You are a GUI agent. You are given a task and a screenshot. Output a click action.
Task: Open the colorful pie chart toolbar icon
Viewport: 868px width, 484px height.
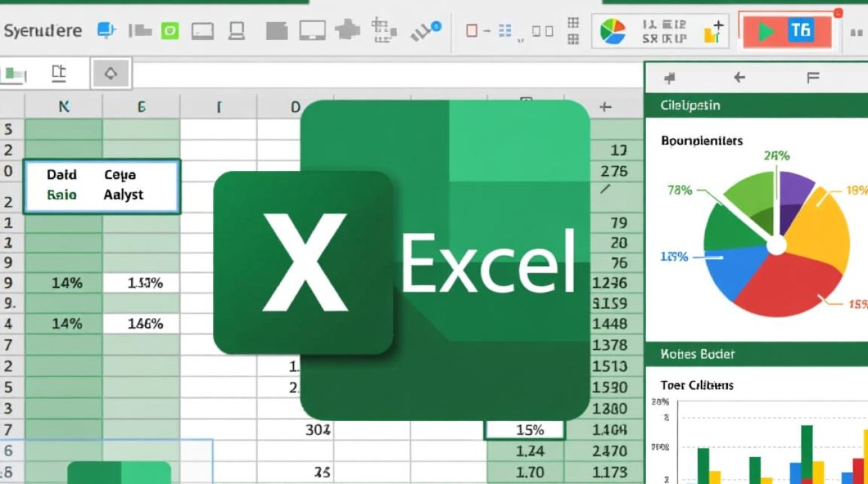click(x=613, y=32)
